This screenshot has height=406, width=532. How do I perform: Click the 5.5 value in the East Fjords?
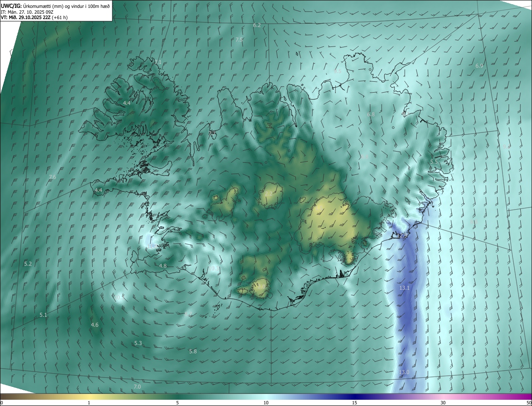tap(434, 161)
